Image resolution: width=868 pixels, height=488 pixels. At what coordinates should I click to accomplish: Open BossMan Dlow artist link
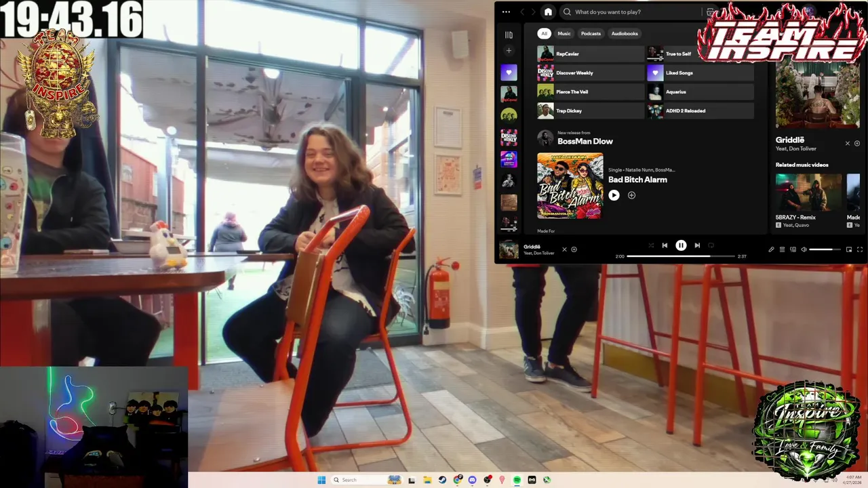[585, 142]
